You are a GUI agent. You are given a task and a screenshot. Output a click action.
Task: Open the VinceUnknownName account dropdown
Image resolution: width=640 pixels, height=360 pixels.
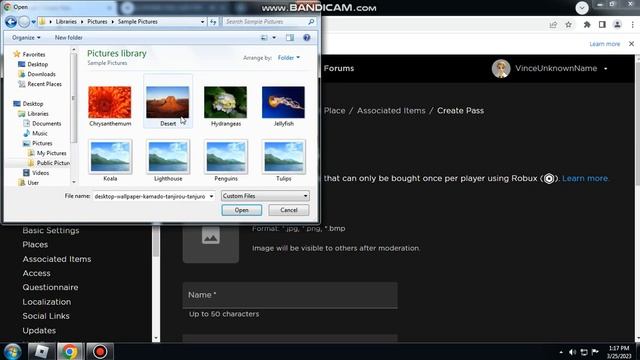606,69
